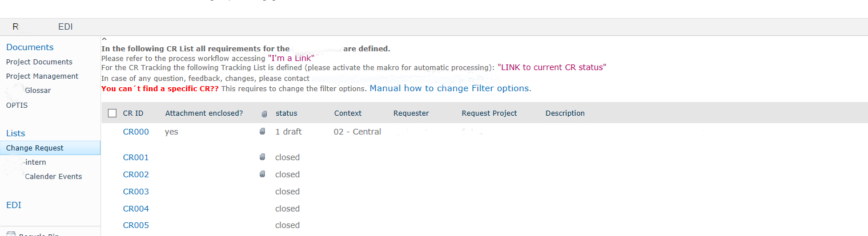Open the CR003 change request item
This screenshot has height=236, width=868.
136,192
